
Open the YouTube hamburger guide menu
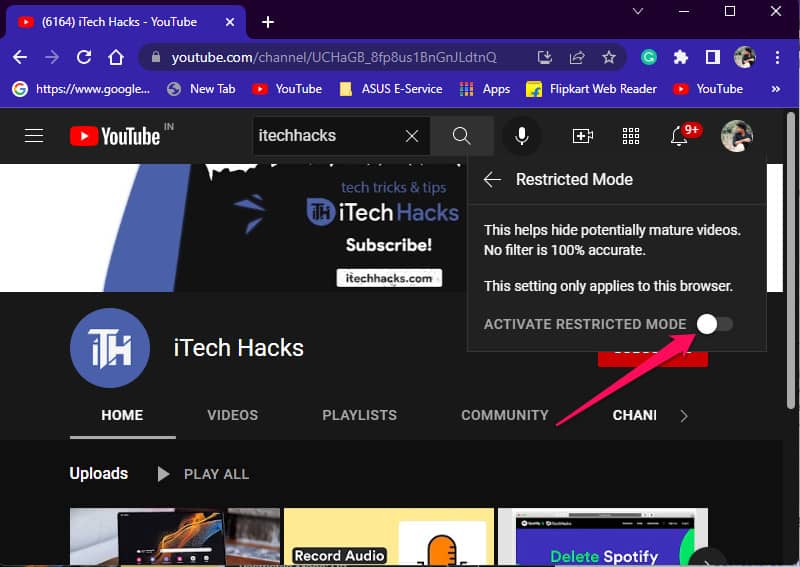click(x=34, y=136)
